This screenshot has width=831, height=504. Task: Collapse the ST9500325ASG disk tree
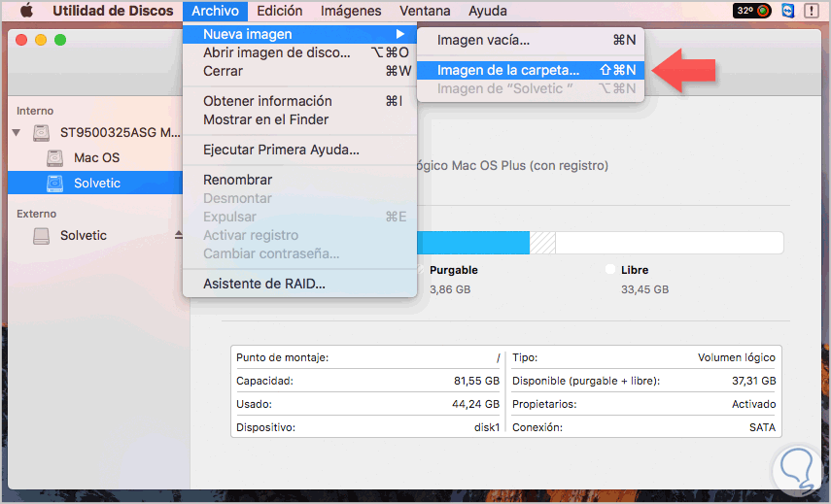[17, 132]
